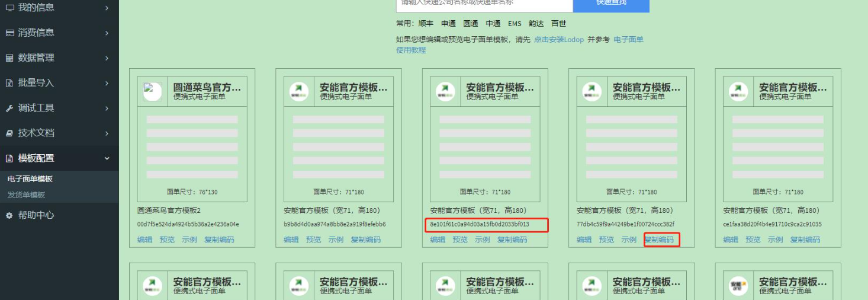
Task: Click the 点击安装Lodop link
Action: (559, 40)
